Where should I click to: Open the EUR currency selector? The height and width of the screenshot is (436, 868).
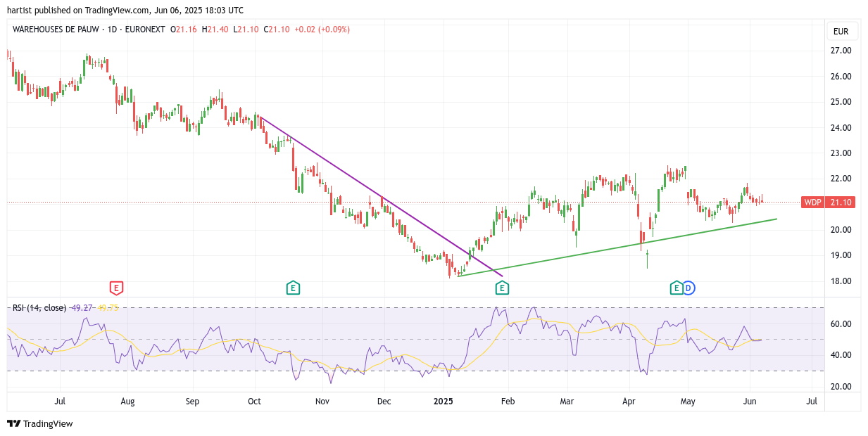841,32
